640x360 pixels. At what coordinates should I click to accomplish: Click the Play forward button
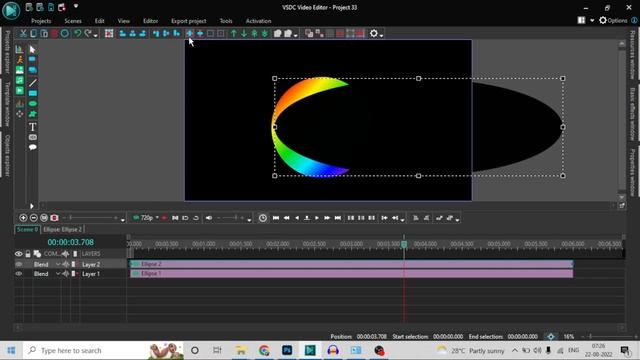click(317, 218)
